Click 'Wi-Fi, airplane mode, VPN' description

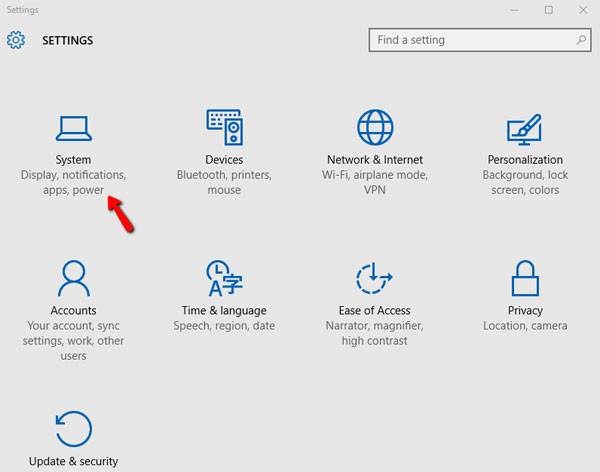[375, 182]
